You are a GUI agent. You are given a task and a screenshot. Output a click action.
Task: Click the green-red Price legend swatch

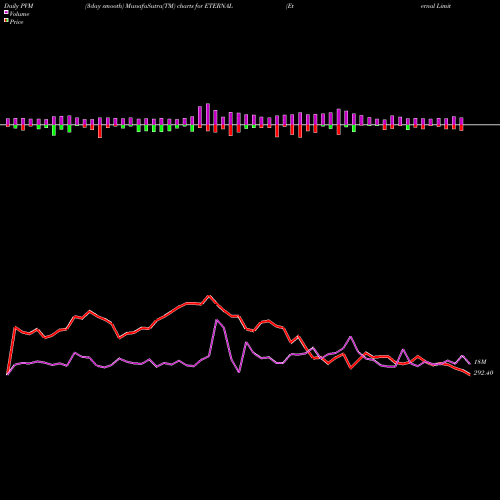tap(6, 21)
